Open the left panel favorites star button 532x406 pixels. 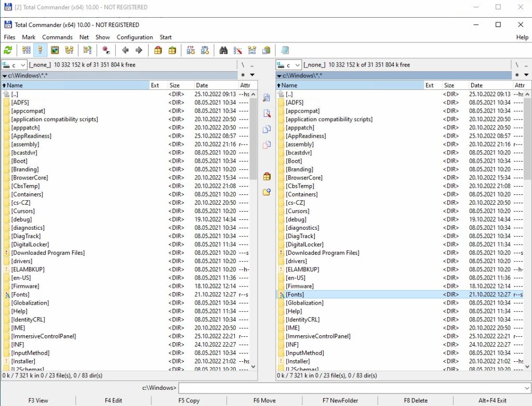(243, 75)
